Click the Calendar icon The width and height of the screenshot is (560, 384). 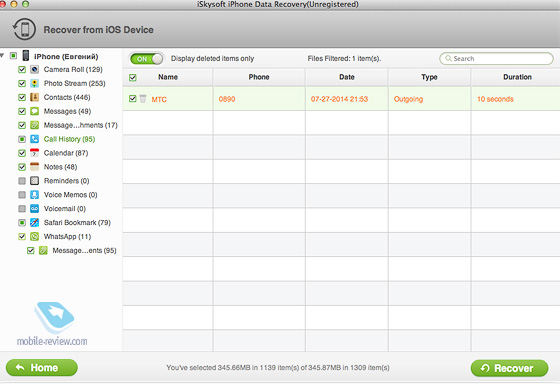click(34, 153)
